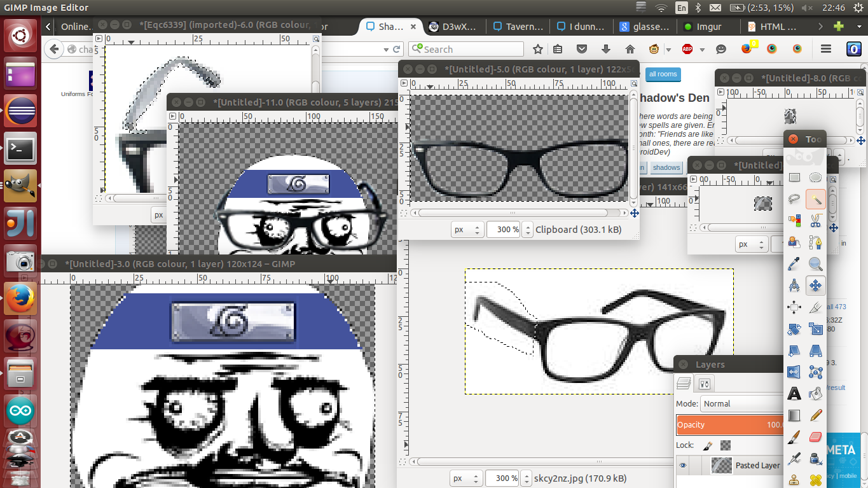Click the Adblock Plus ABP icon

click(x=687, y=49)
